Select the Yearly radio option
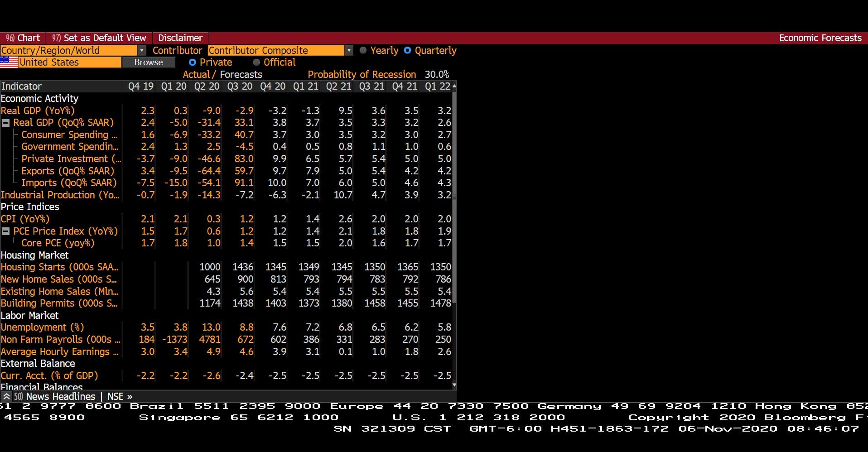868x452 pixels. (363, 50)
